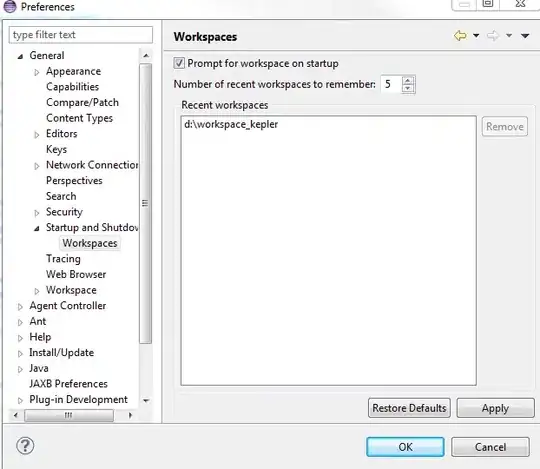540x469 pixels.
Task: Click the forward navigation arrow icon
Action: point(493,35)
